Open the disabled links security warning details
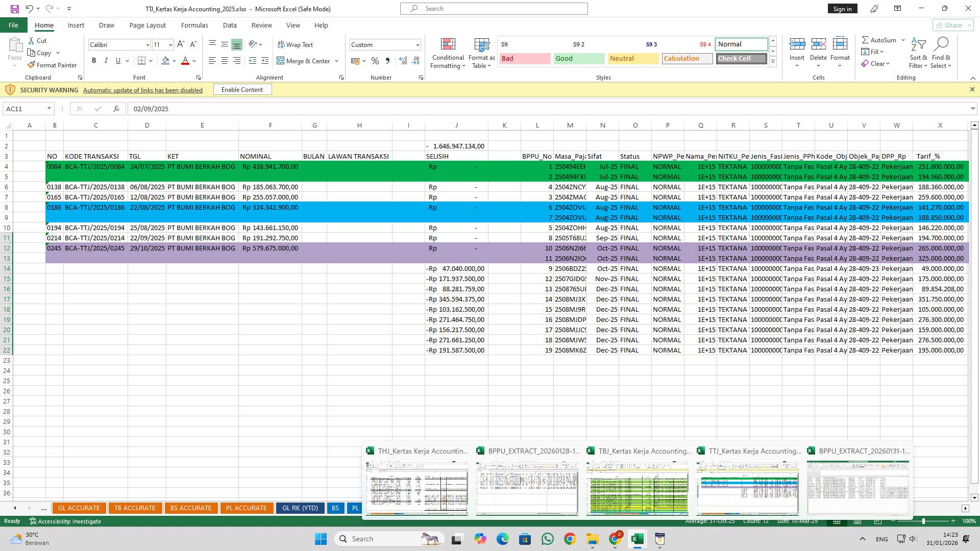The image size is (980, 551). click(x=142, y=90)
